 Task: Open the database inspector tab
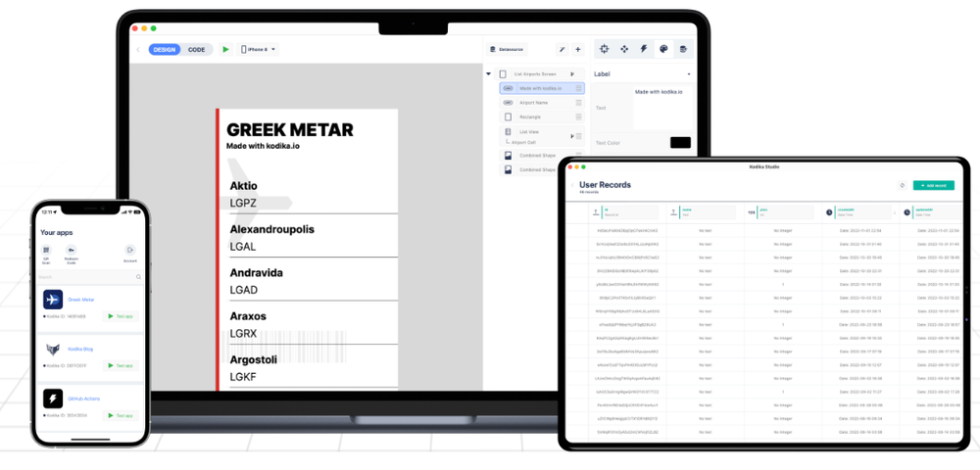point(683,49)
